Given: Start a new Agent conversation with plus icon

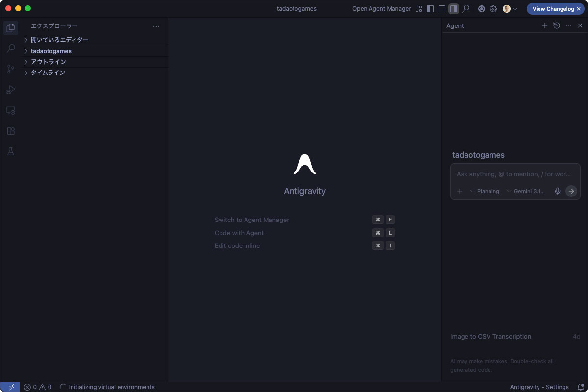Looking at the screenshot, I should tap(544, 25).
